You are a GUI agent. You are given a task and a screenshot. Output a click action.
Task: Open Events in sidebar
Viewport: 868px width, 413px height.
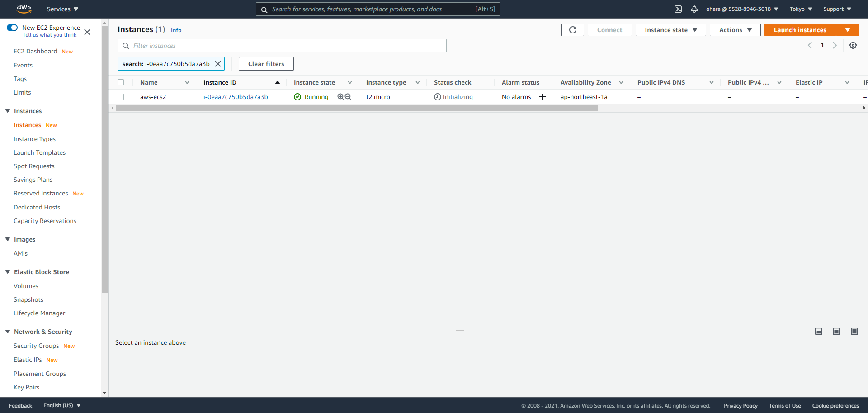23,65
